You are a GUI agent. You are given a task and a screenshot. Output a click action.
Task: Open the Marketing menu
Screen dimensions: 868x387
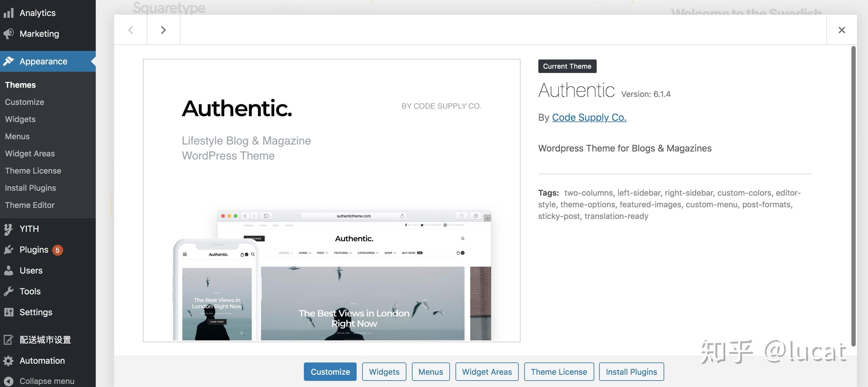tap(48, 34)
